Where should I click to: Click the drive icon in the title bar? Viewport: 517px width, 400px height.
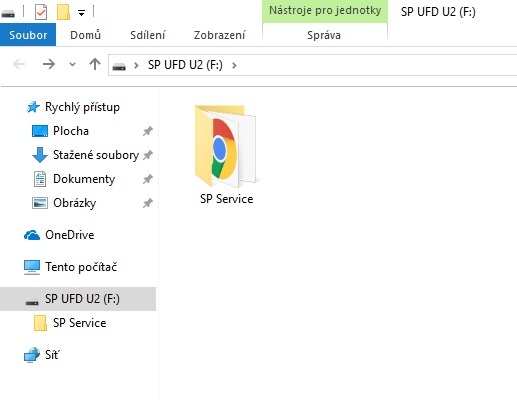click(8, 14)
